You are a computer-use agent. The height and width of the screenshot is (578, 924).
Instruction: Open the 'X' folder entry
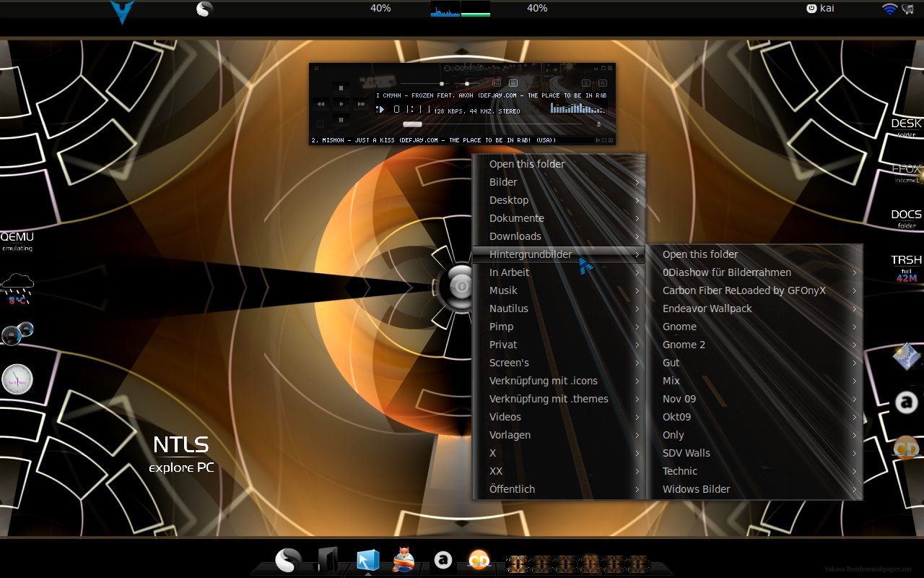[x=559, y=453]
